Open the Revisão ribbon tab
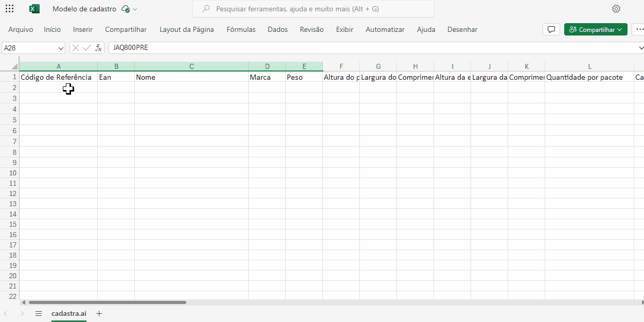The width and height of the screenshot is (644, 322). pos(312,29)
